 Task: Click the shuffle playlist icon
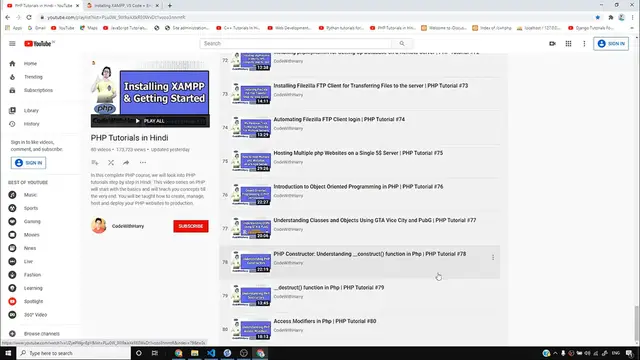tap(111, 163)
